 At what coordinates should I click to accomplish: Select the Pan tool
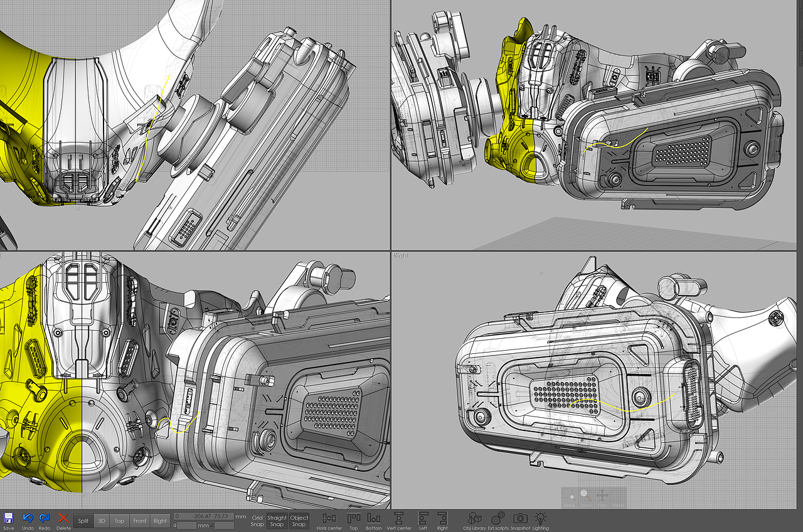602,497
